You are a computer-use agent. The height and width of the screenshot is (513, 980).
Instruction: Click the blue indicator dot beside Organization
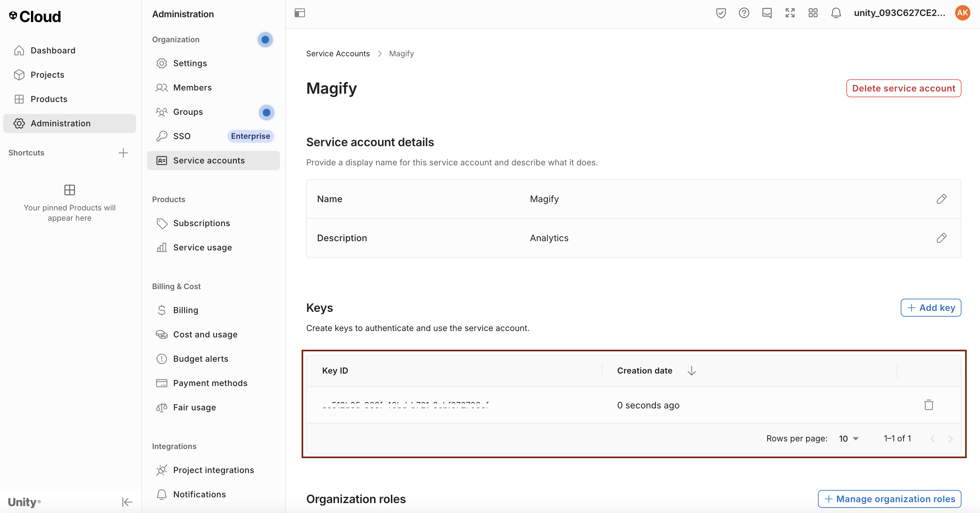click(265, 39)
